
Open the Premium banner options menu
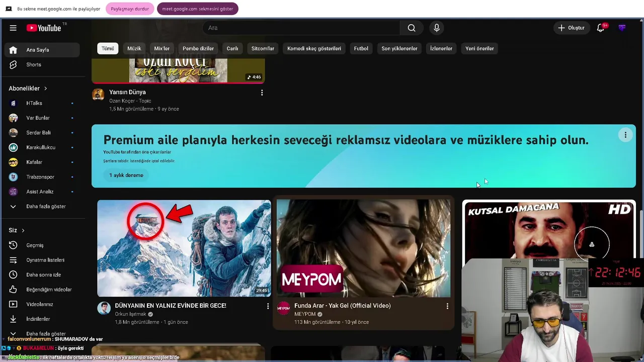(x=625, y=135)
